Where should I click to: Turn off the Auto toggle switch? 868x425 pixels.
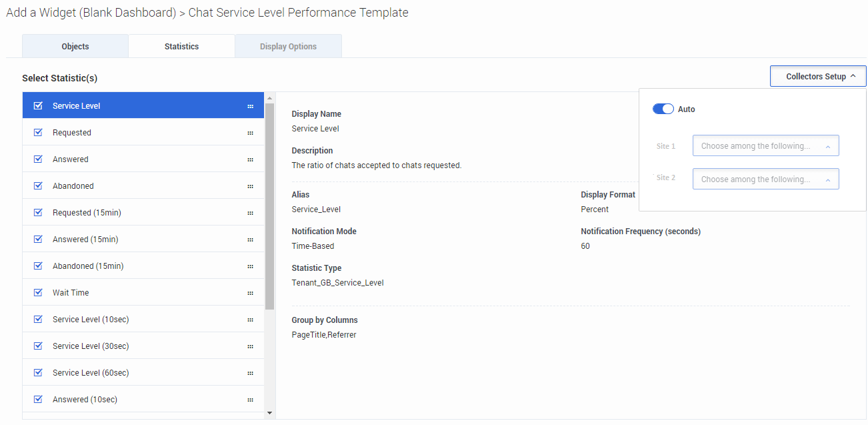663,109
